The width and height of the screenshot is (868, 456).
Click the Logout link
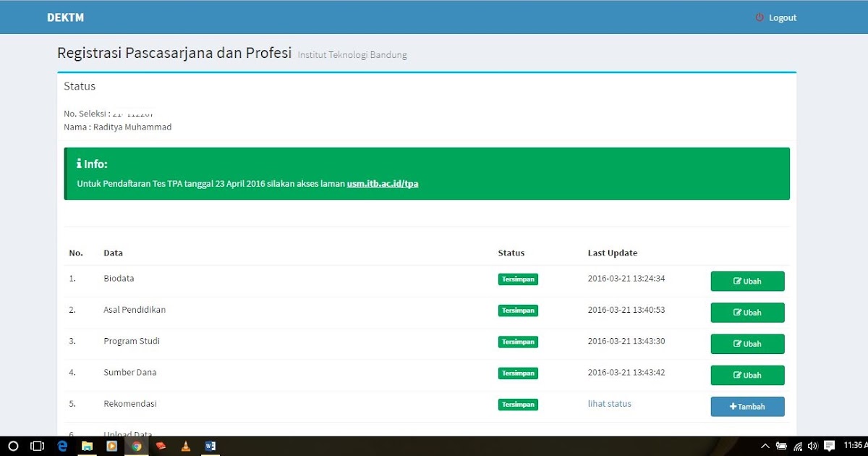(775, 17)
